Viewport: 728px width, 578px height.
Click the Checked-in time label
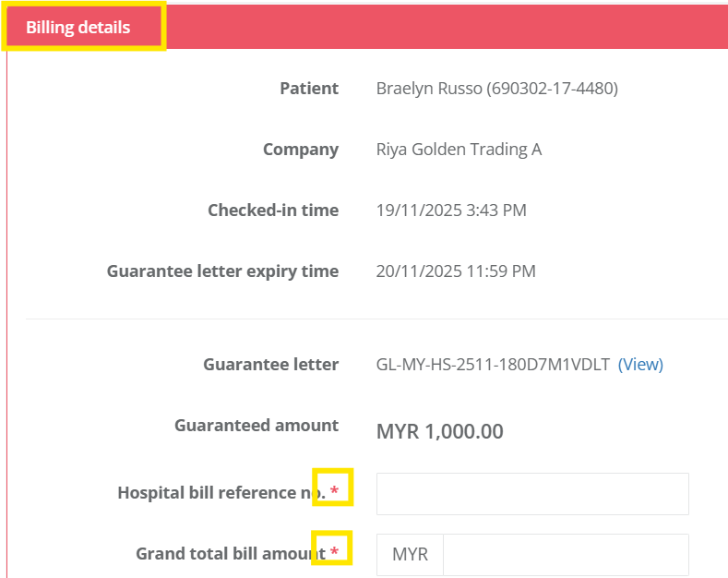point(273,211)
